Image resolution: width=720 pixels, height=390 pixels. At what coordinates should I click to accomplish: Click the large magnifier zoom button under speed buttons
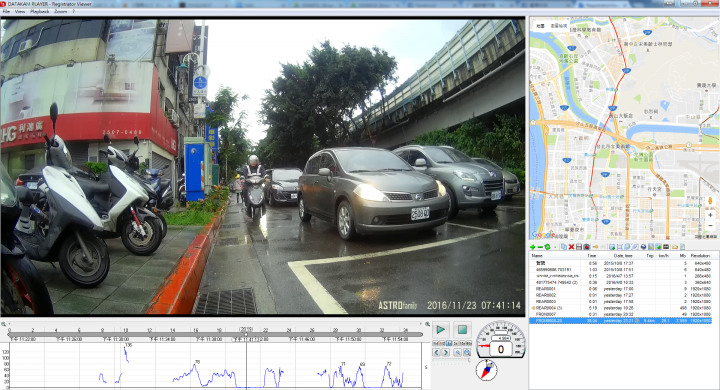pyautogui.click(x=467, y=352)
